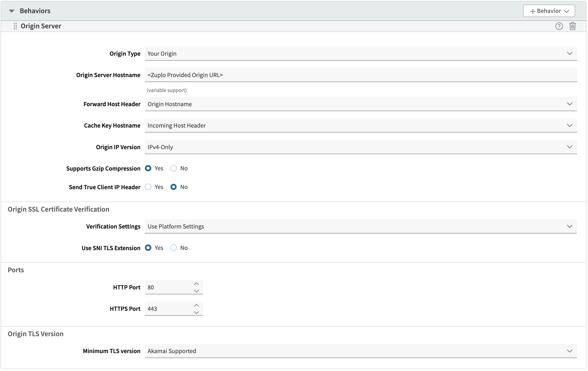Select Yes for Use SNI TLS Extension

click(x=148, y=248)
